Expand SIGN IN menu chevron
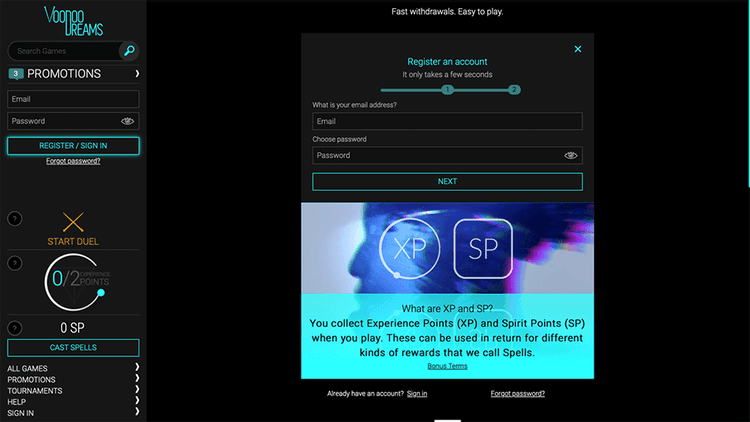The width and height of the screenshot is (750, 422). point(137,411)
